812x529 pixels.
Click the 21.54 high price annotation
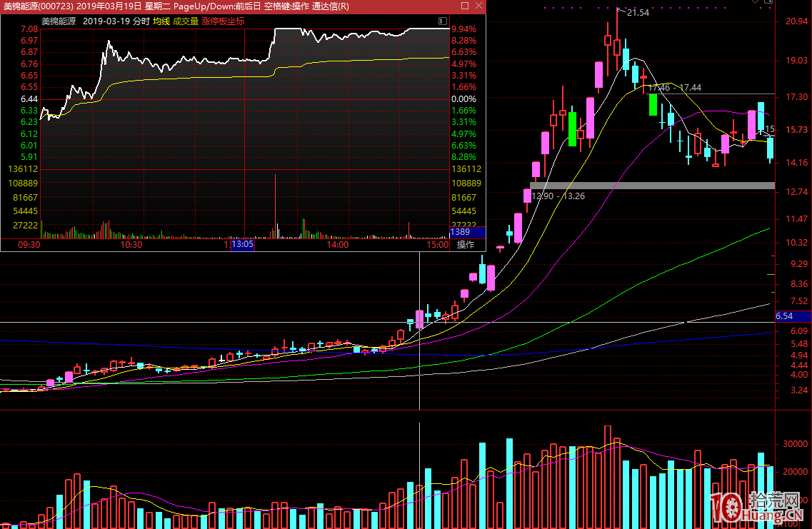638,13
